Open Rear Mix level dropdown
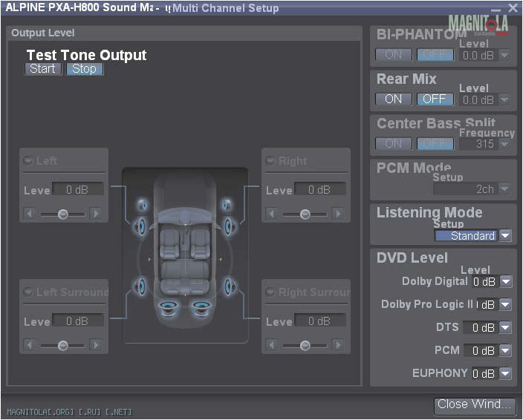 [x=505, y=99]
